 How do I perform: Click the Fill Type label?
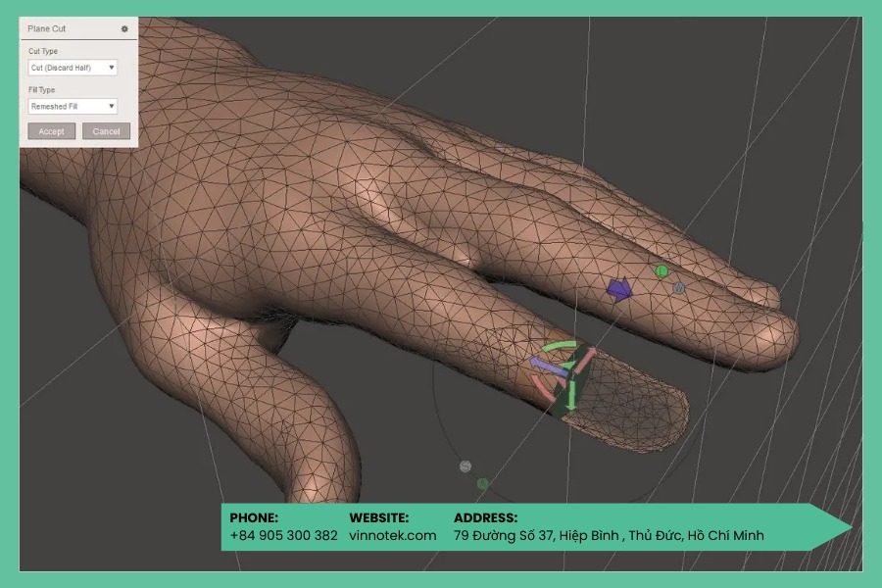[x=41, y=90]
